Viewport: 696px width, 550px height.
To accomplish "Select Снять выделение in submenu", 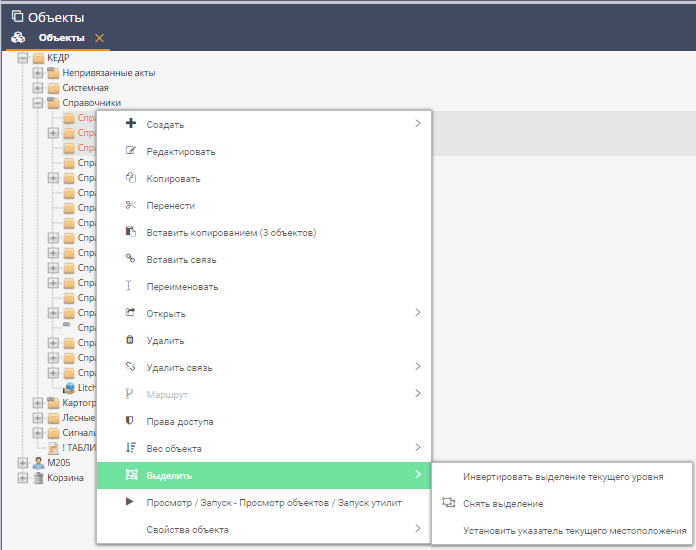I will [x=502, y=503].
